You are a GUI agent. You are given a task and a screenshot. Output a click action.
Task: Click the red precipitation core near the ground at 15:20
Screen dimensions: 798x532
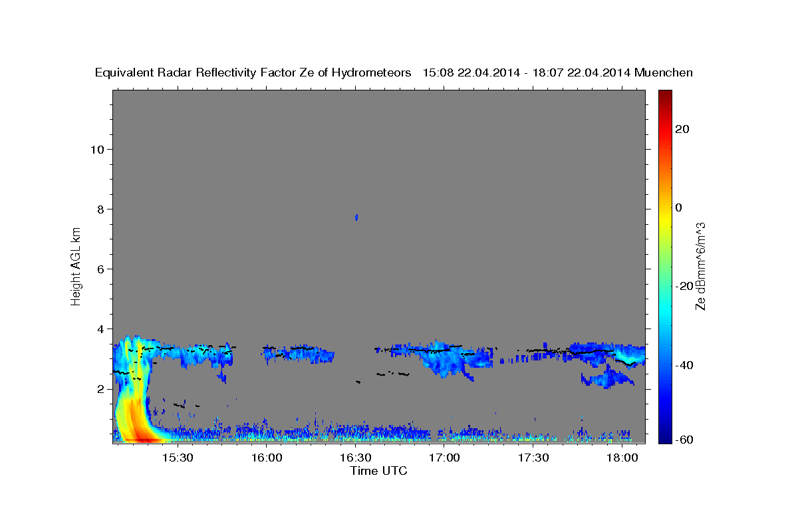point(143,439)
